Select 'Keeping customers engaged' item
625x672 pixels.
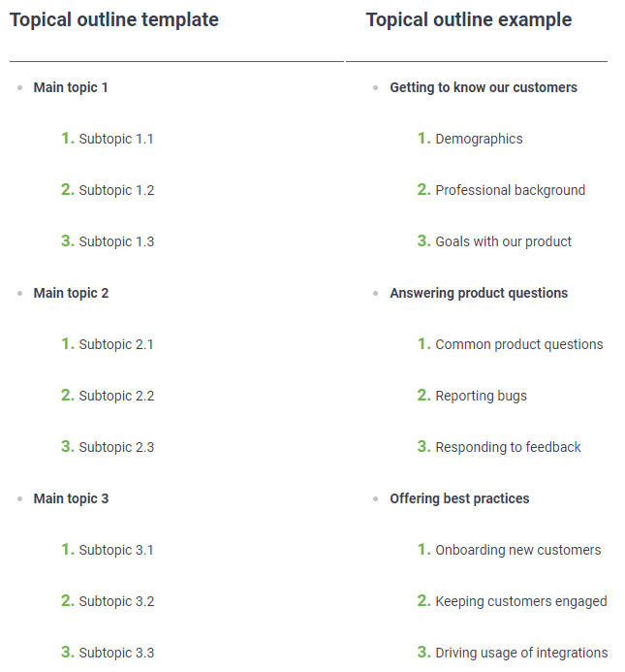click(521, 602)
